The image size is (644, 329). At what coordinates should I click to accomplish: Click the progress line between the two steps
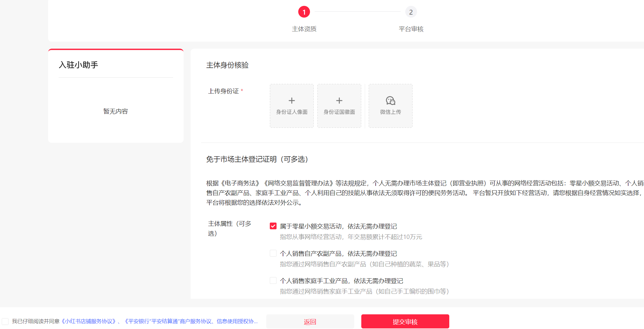(x=357, y=12)
